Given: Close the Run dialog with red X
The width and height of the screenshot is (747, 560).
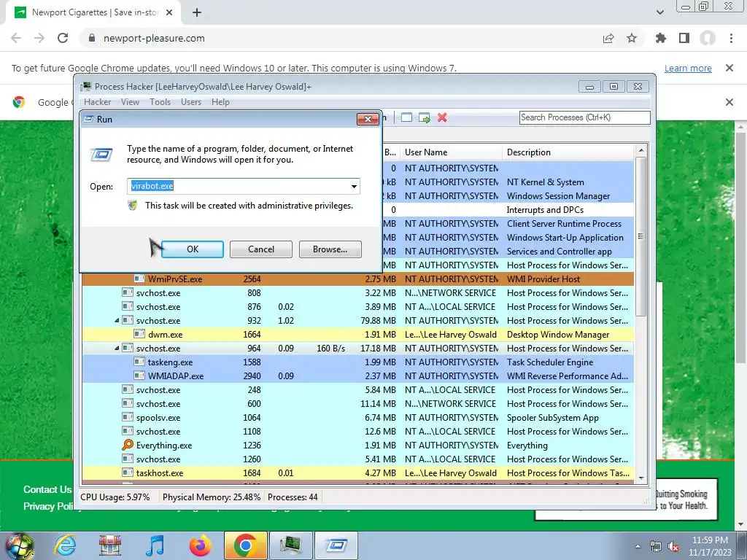Looking at the screenshot, I should (x=368, y=119).
